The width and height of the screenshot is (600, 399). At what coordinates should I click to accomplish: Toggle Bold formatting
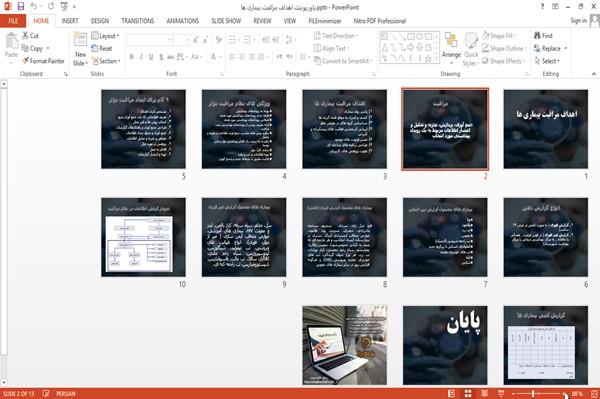tap(132, 57)
